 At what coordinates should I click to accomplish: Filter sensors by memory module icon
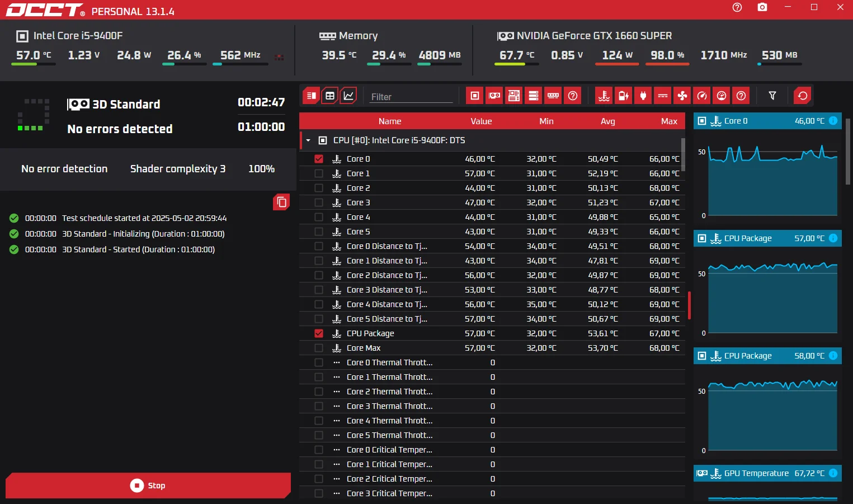(x=553, y=96)
